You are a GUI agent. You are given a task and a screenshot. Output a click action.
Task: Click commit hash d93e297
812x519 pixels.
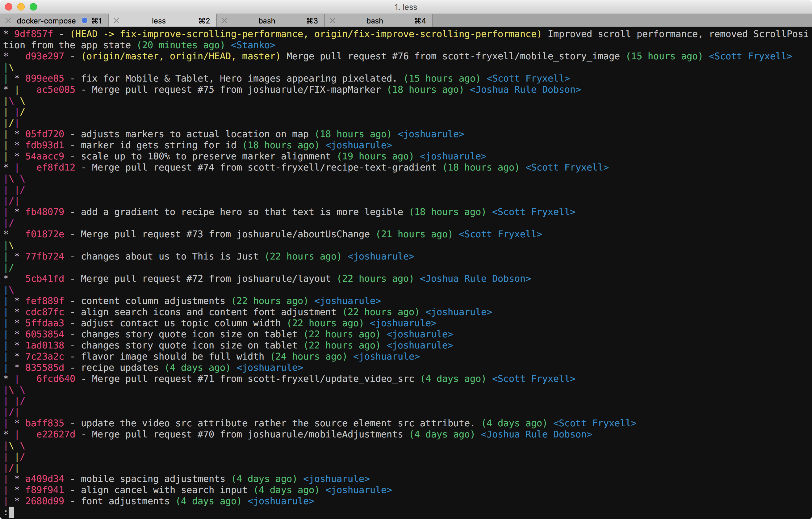click(44, 56)
